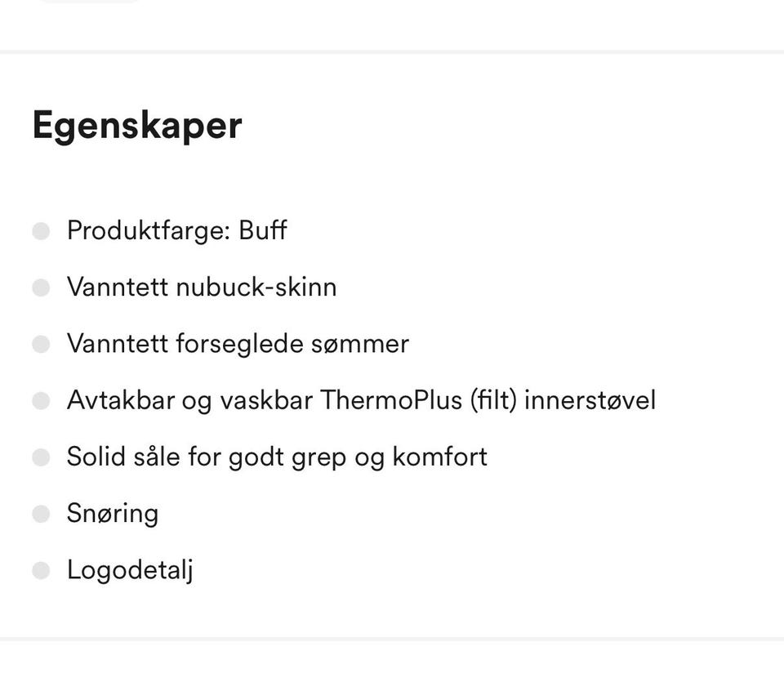Click the word innerstøvel
Viewport: 784px width, 682px height.
pos(590,400)
